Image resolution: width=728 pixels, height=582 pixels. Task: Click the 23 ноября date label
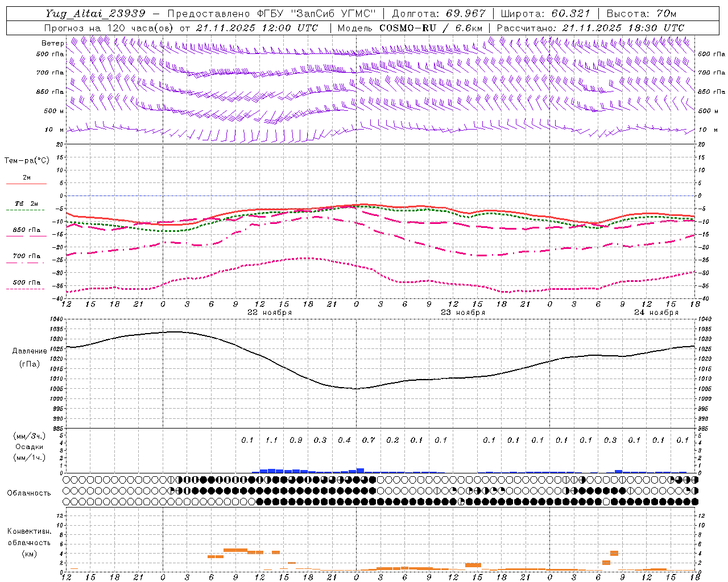(x=463, y=313)
